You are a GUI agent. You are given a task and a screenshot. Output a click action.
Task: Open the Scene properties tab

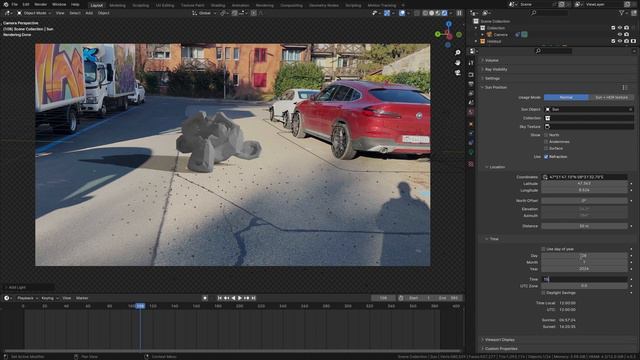coord(471,102)
